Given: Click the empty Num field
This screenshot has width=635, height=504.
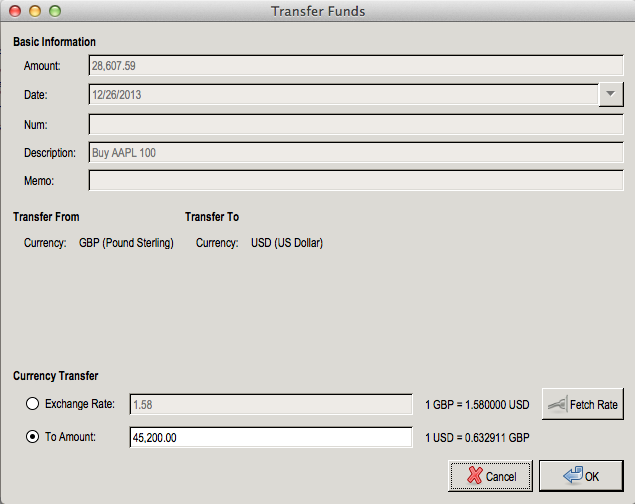Looking at the screenshot, I should pos(356,124).
